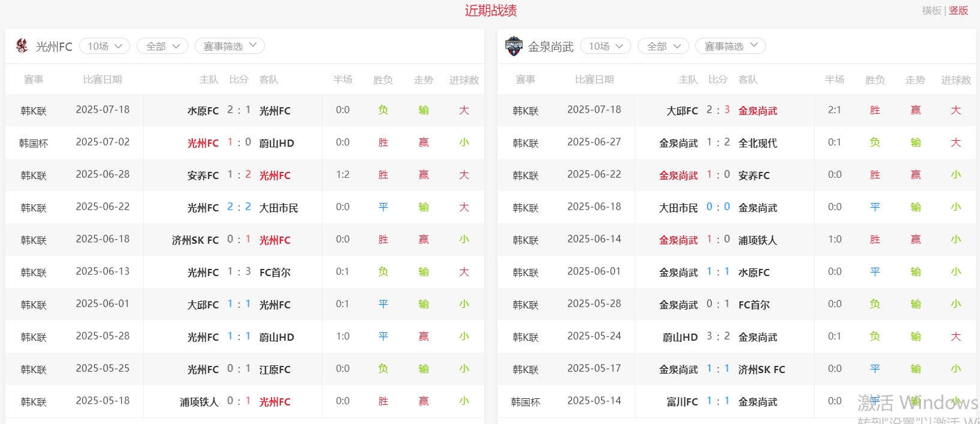
Task: Click 全北现代 team name link
Action: [758, 143]
